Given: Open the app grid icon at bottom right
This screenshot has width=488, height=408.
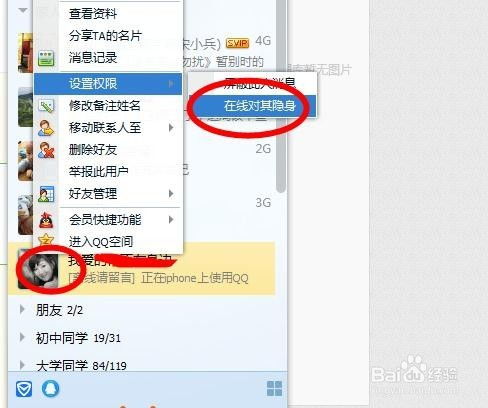Looking at the screenshot, I should coord(274,389).
